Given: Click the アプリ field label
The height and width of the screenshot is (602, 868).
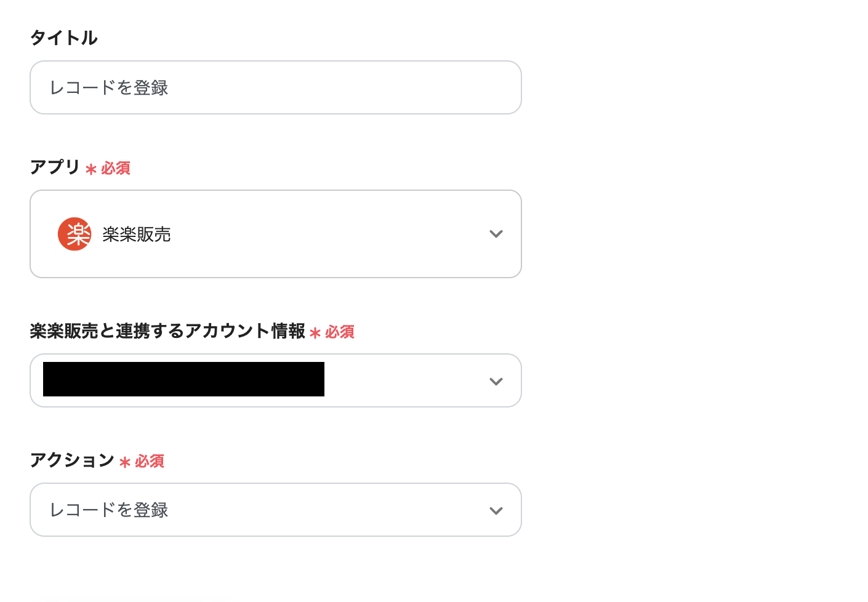Looking at the screenshot, I should point(55,167).
